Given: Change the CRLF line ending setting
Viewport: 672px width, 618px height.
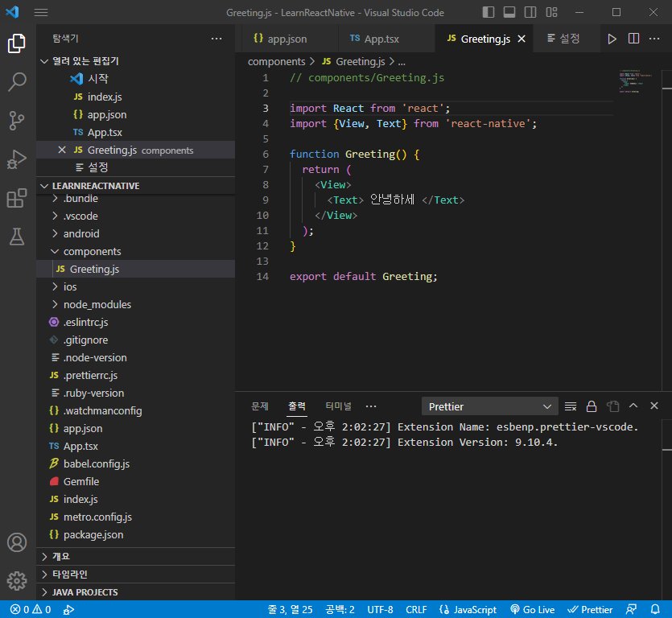Looking at the screenshot, I should pyautogui.click(x=416, y=609).
